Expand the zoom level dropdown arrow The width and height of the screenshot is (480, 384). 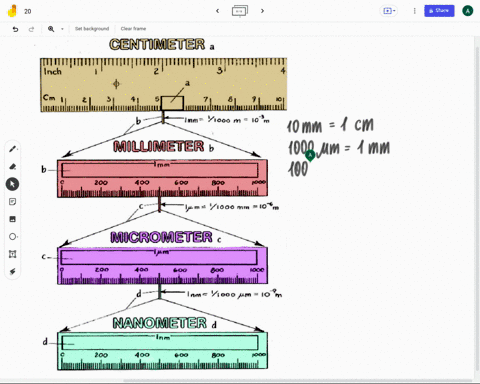point(62,29)
